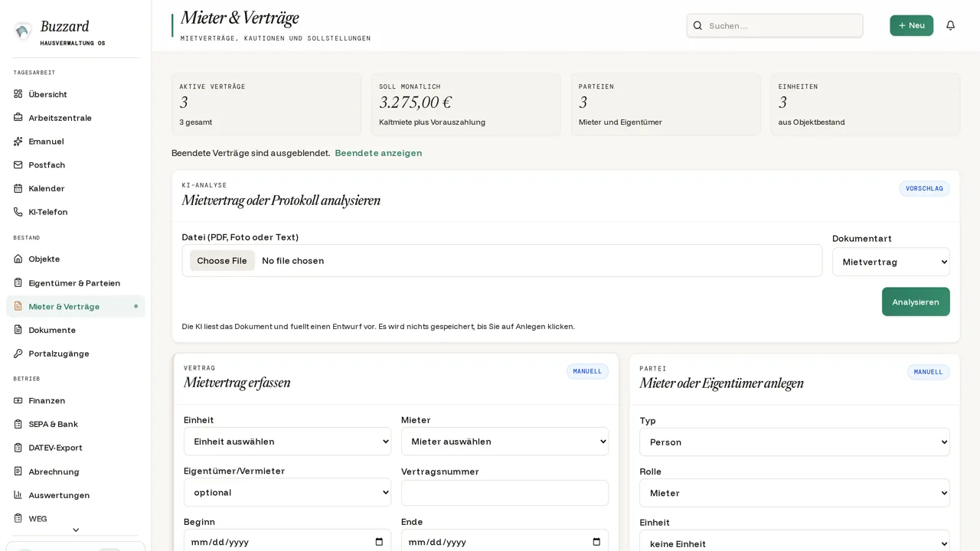Screen dimensions: 980x551
Task: Open the Arbeitszentrale inbox icon
Action: (18, 117)
